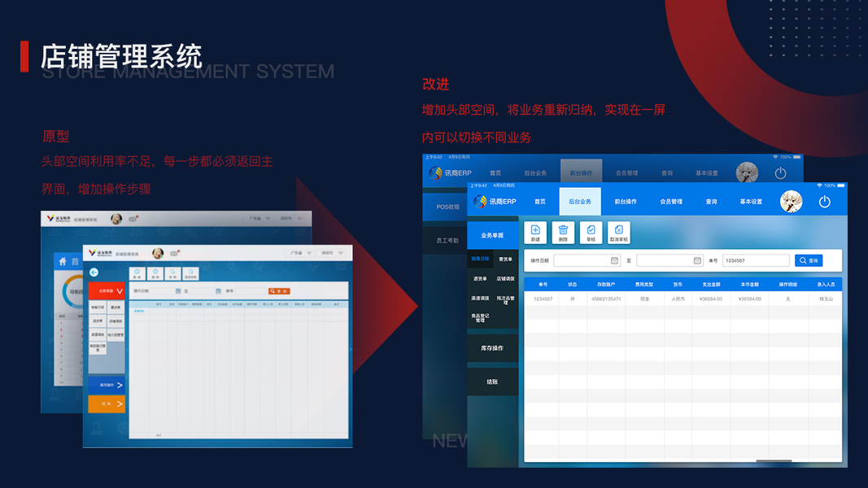Collapse the red 业务单据 section in the front prototype
The width and height of the screenshot is (868, 488).
(x=107, y=290)
